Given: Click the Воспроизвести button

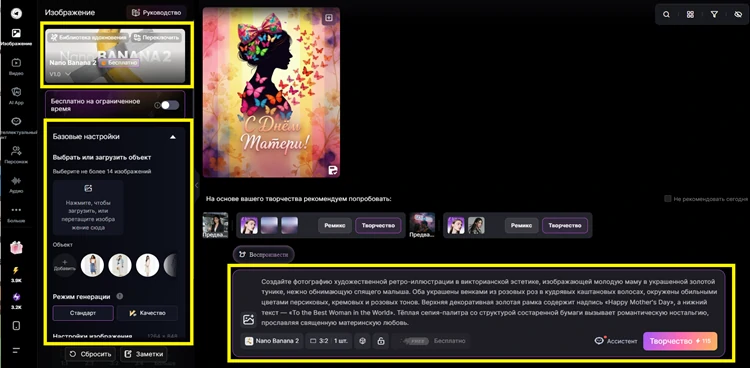Looking at the screenshot, I should (264, 255).
